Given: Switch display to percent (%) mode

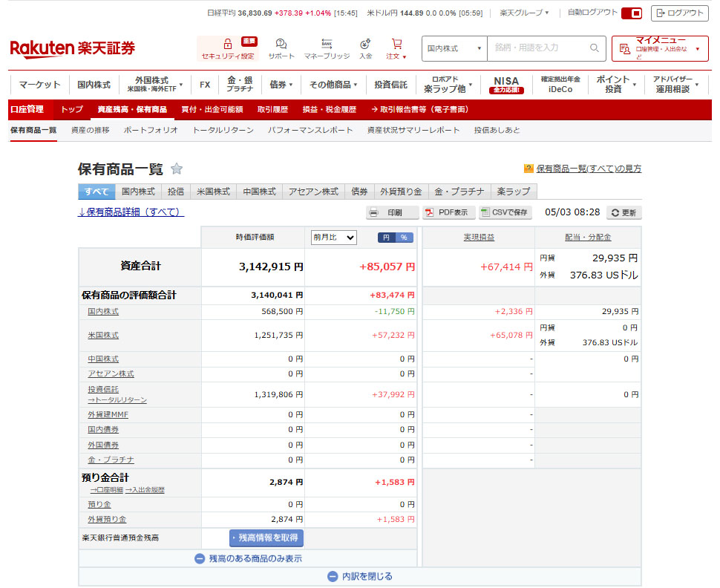Looking at the screenshot, I should (x=404, y=238).
